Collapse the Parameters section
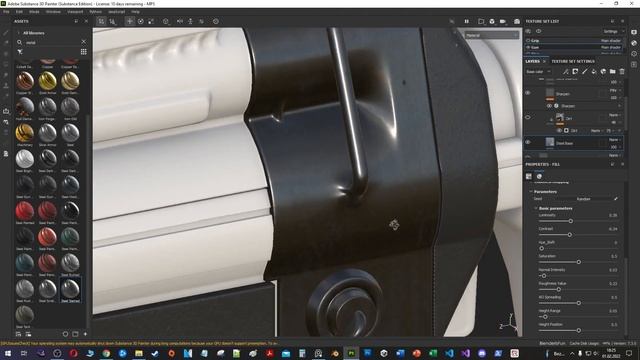The height and width of the screenshot is (360, 640). pyautogui.click(x=531, y=191)
